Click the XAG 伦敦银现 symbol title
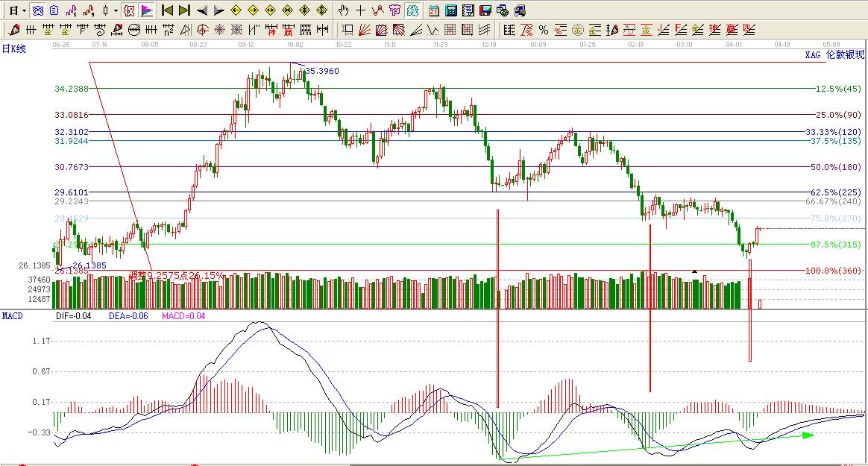Screen dimensions: 868x466 tap(834, 55)
